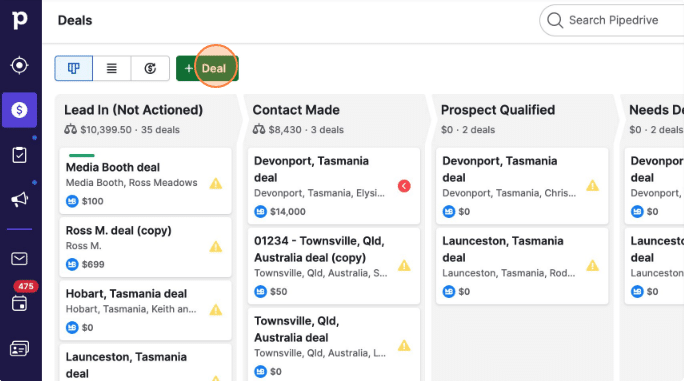Open the Campaigns megaphone icon in sidebar
The height and width of the screenshot is (381, 684).
(19, 199)
